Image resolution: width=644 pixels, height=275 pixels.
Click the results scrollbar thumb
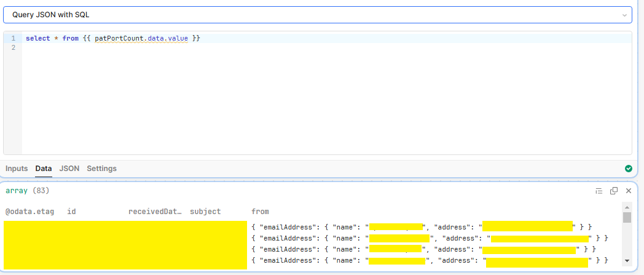click(627, 218)
